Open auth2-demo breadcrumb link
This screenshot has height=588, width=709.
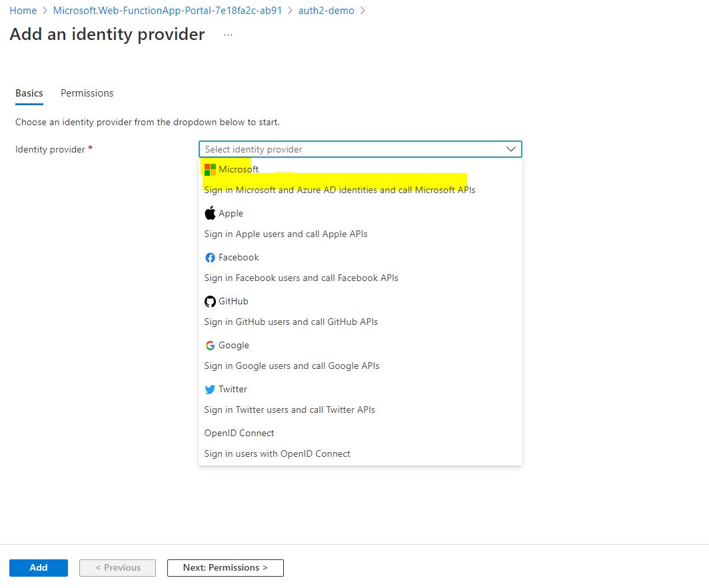click(x=326, y=11)
